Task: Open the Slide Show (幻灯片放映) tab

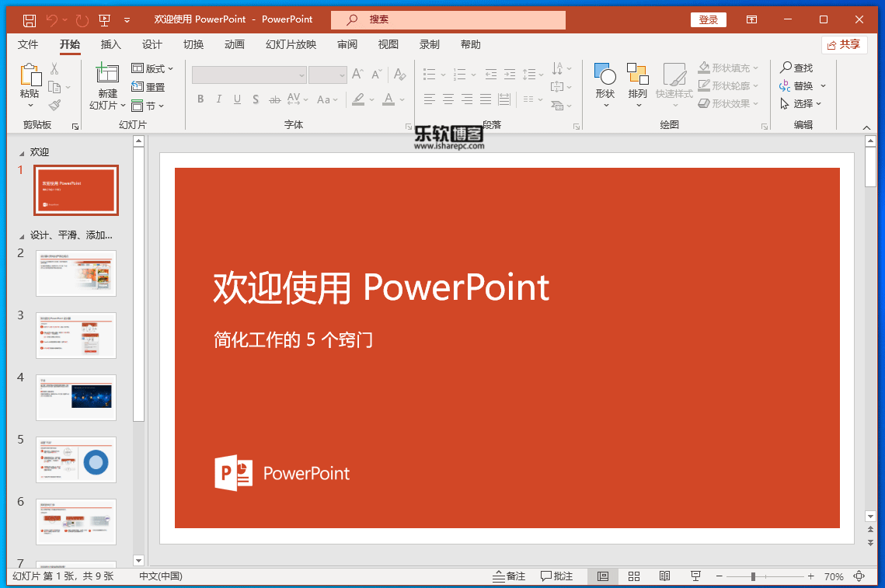Action: 291,44
